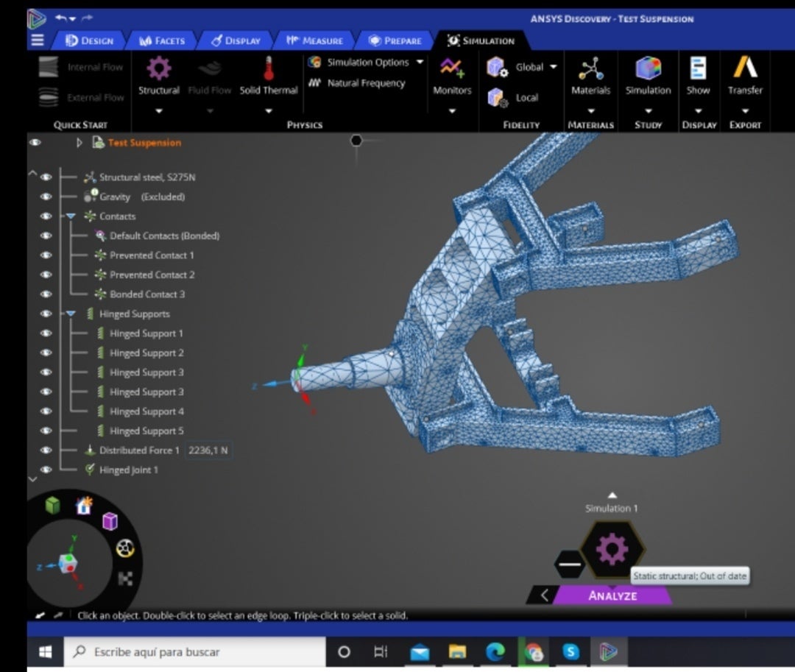
Task: Select the Structural physics gear icon
Action: 159,68
